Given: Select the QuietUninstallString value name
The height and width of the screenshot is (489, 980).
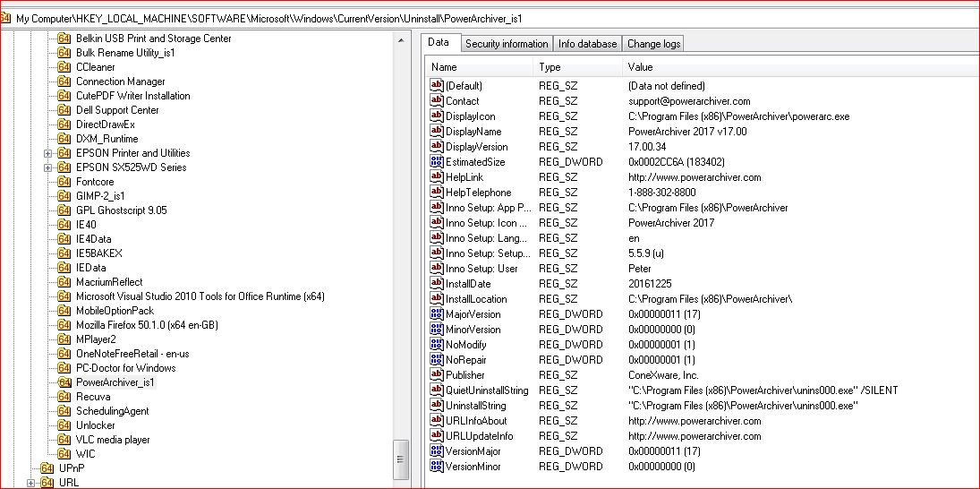Looking at the screenshot, I should (487, 390).
